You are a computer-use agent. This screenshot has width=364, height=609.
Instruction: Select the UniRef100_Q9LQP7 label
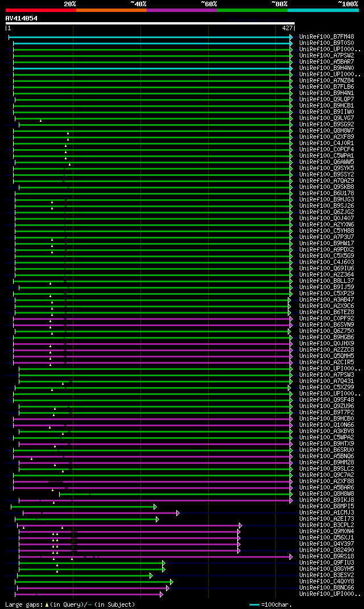326,100
